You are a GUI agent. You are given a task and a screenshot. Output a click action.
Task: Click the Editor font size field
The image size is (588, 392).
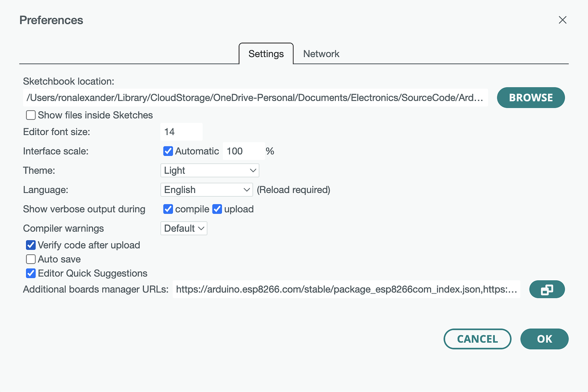181,132
